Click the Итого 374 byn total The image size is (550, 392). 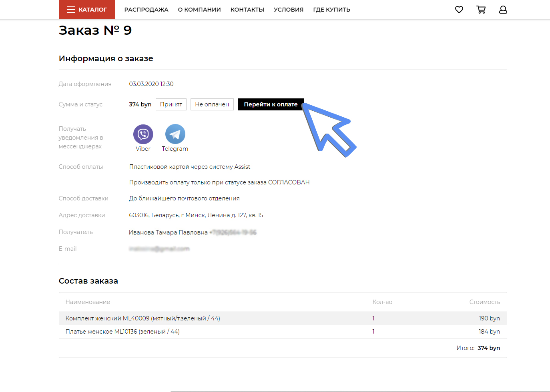point(478,348)
